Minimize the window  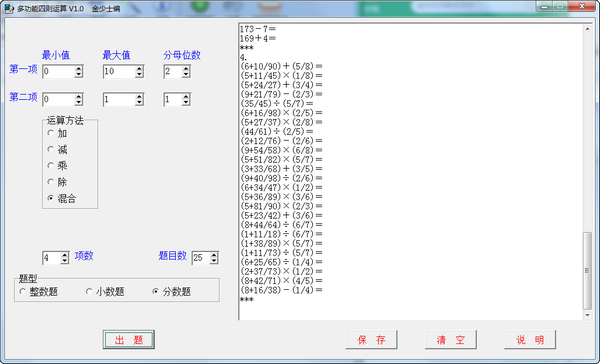point(544,6)
